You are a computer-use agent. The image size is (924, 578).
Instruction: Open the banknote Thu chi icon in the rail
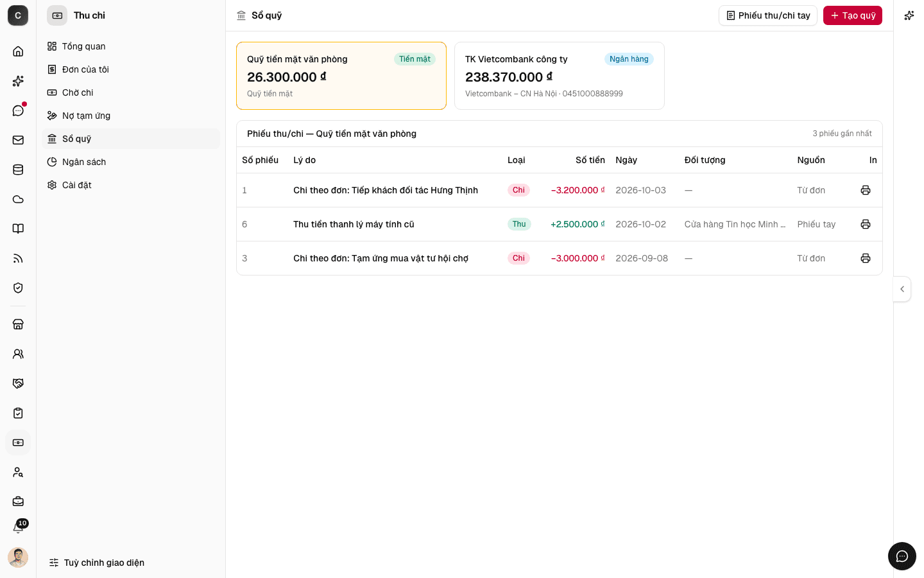pos(18,442)
